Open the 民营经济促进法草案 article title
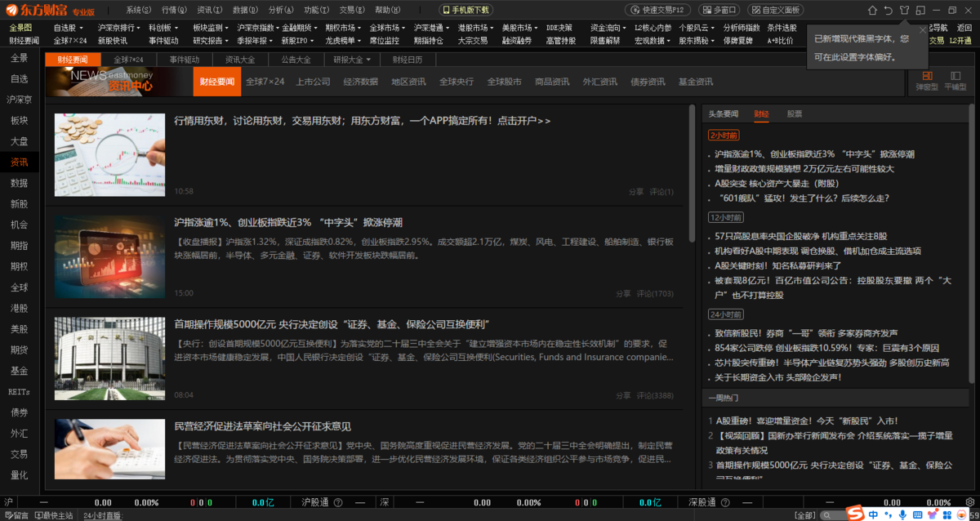The image size is (980, 521). tap(263, 426)
